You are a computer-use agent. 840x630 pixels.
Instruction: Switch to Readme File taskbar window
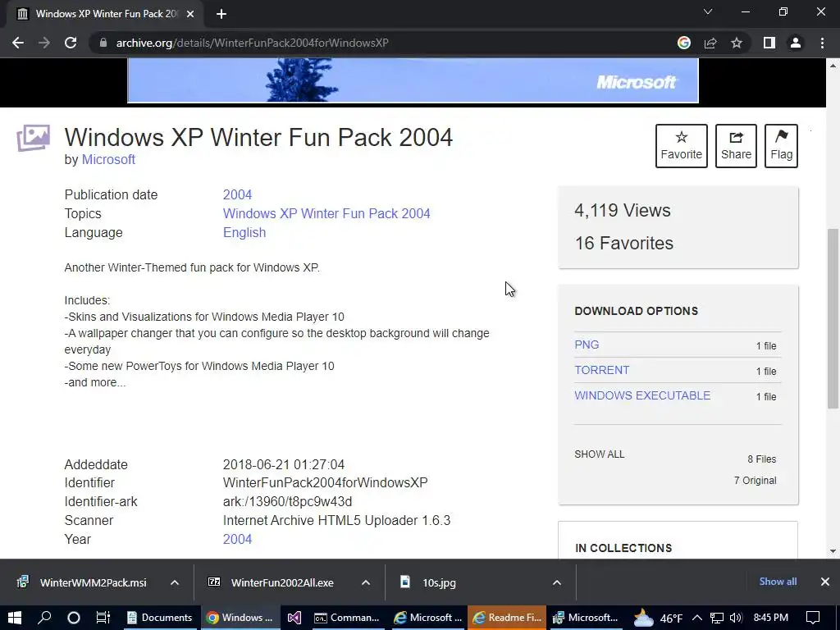(x=507, y=618)
